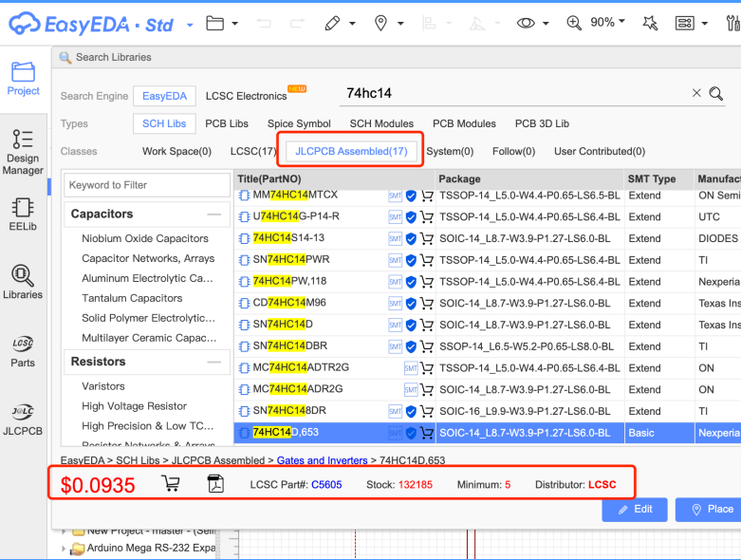Click cart icon in 74HC14D,653 row
The width and height of the screenshot is (741, 560).
[x=427, y=433]
